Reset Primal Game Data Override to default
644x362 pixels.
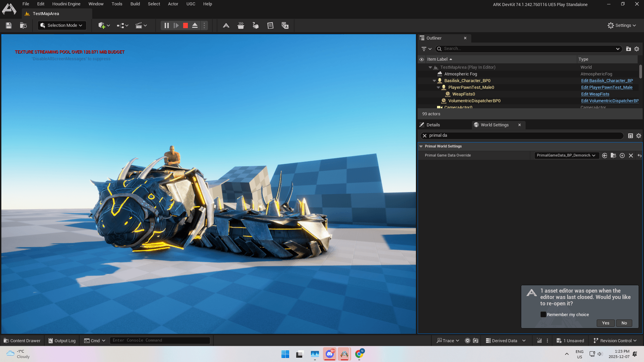(x=639, y=156)
